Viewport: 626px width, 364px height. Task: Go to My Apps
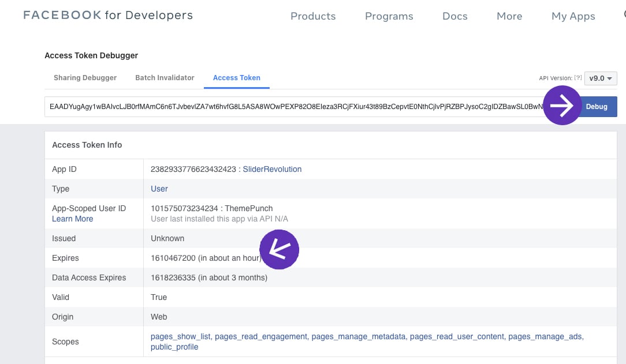coord(573,16)
